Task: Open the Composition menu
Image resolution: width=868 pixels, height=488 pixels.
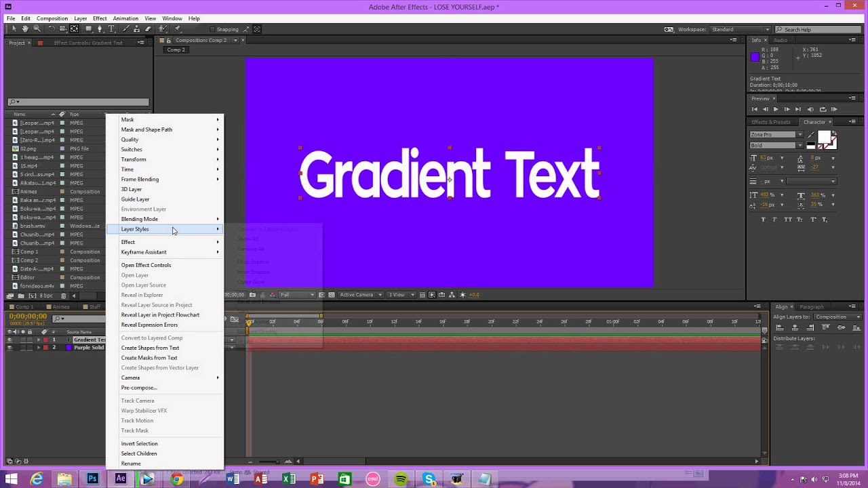Action: (x=52, y=18)
